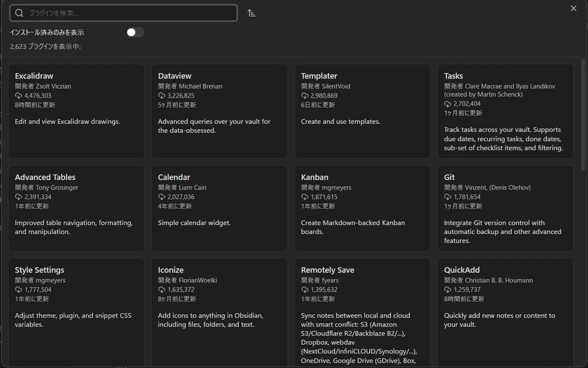Open the Excalidraw plugin title
The width and height of the screenshot is (588, 368).
click(34, 76)
